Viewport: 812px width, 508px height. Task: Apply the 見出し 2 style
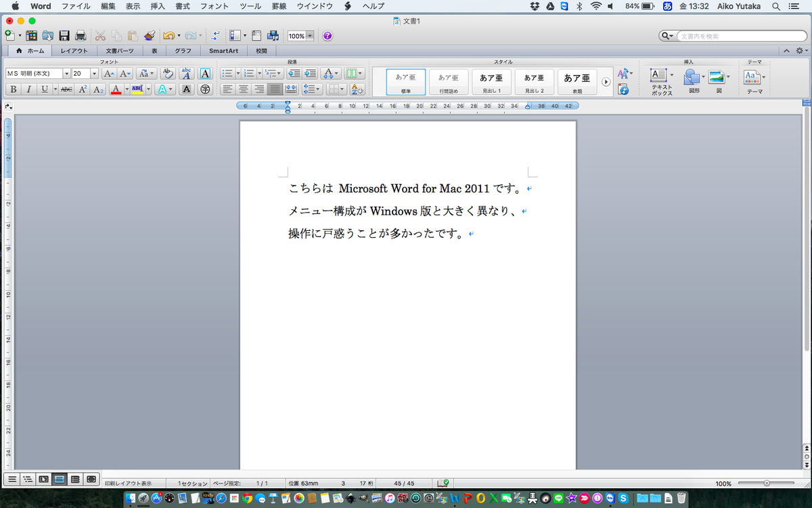[x=535, y=81]
